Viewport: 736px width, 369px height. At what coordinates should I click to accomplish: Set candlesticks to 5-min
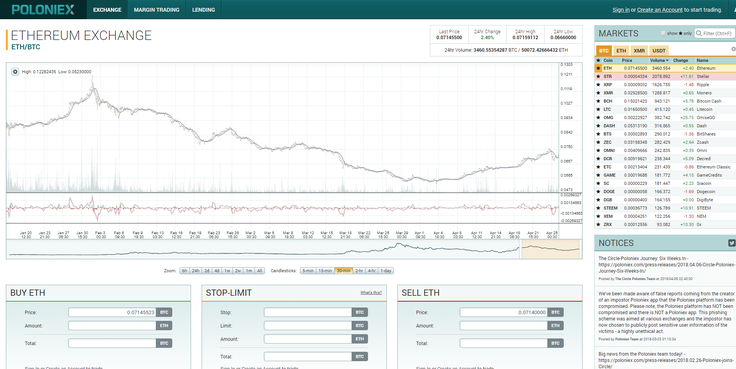click(307, 271)
